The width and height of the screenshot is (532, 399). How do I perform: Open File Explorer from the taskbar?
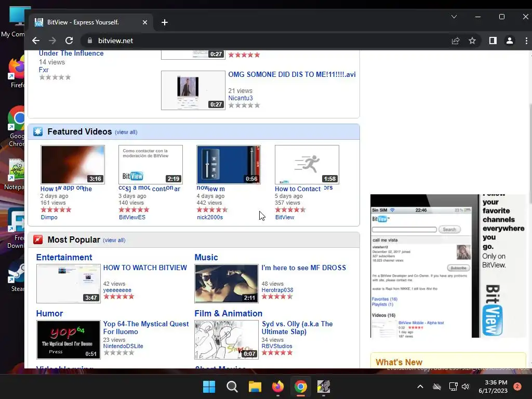(255, 387)
